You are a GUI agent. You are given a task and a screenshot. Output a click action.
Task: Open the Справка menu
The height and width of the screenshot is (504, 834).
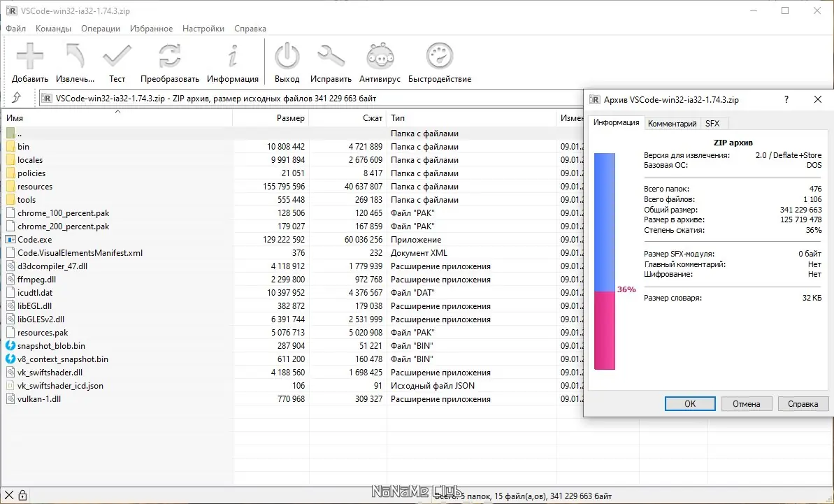point(250,29)
